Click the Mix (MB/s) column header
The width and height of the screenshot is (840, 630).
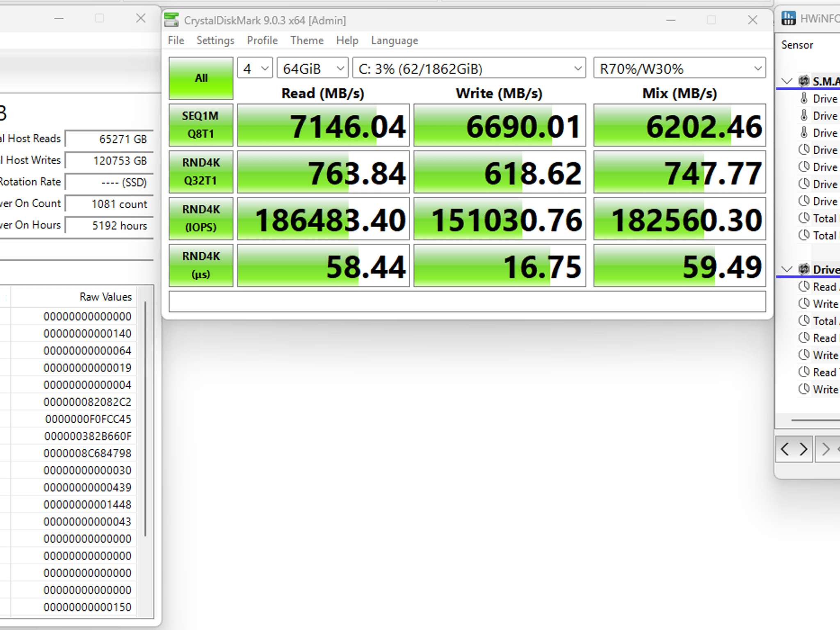pyautogui.click(x=680, y=93)
